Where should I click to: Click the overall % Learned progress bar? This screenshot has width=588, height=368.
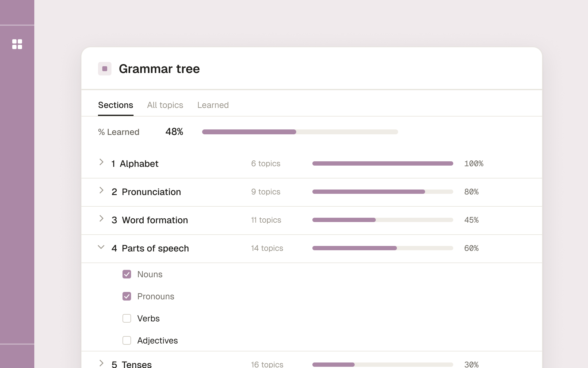coord(300,132)
